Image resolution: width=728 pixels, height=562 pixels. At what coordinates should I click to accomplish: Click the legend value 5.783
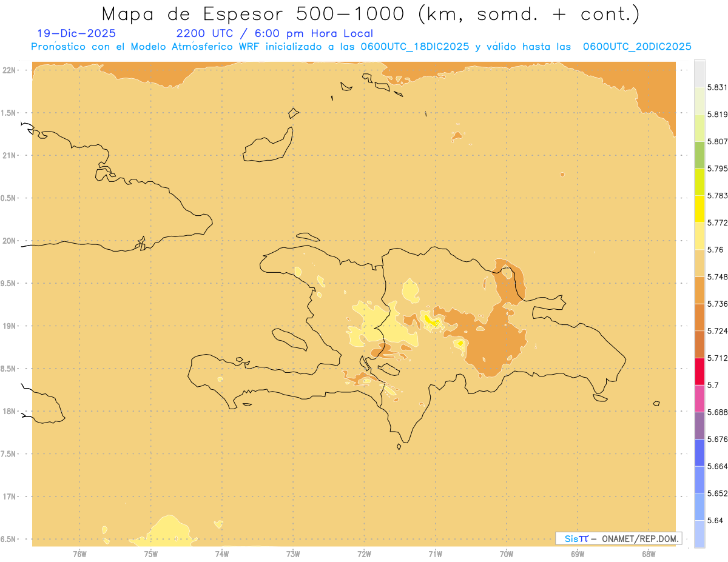coord(717,195)
